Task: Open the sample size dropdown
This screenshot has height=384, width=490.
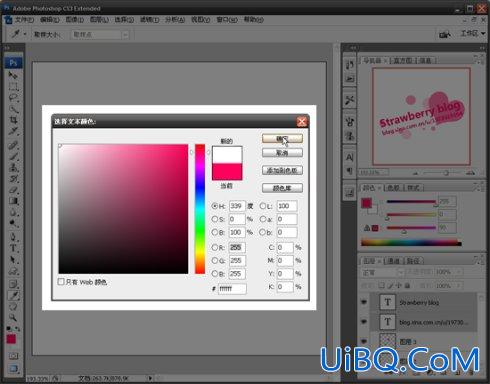Action: click(x=100, y=34)
